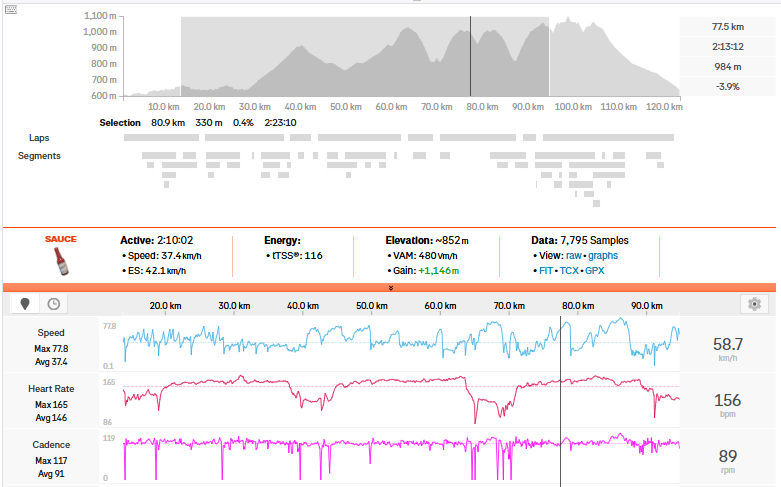Click the Max 117 cadence value
Viewport: 781px width, 487px height.
pyautogui.click(x=51, y=461)
